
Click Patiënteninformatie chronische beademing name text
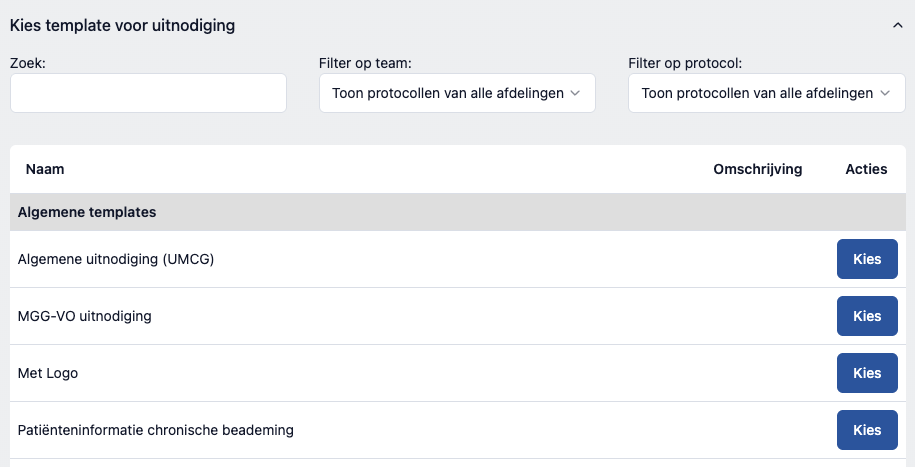point(155,430)
